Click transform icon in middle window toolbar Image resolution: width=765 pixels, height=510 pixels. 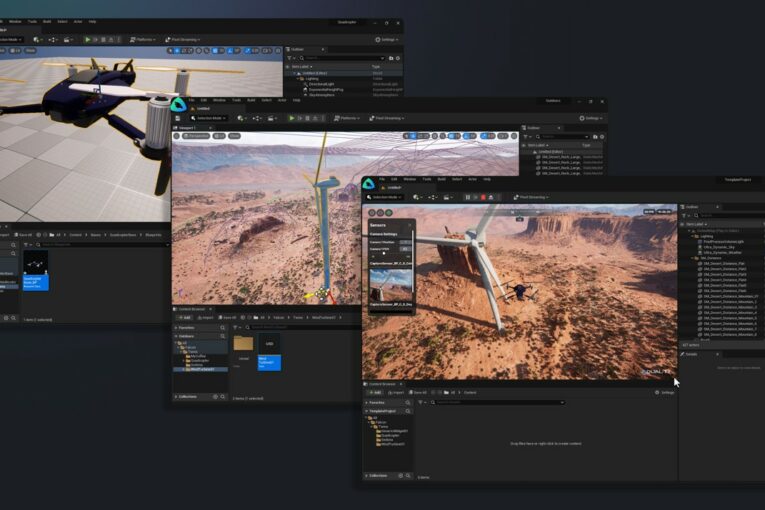tap(257, 118)
